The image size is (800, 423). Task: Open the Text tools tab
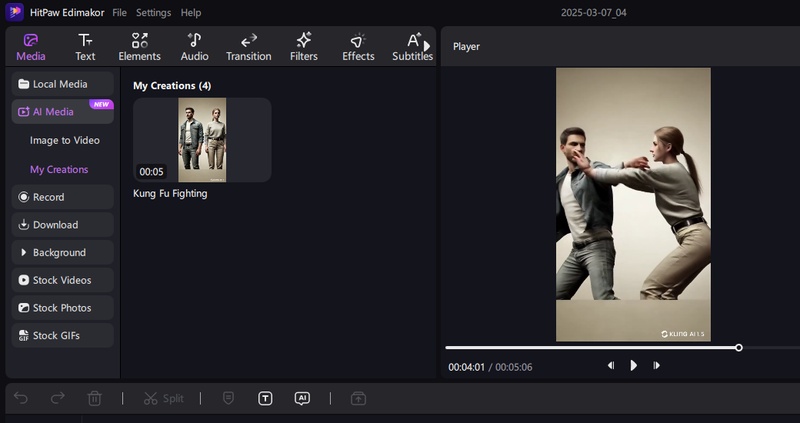point(85,46)
